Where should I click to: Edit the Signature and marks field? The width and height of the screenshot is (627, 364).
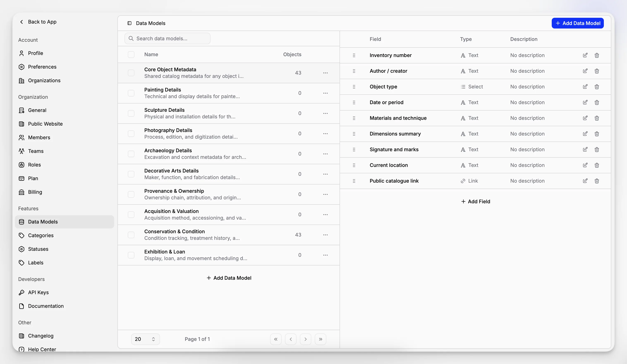pos(585,149)
